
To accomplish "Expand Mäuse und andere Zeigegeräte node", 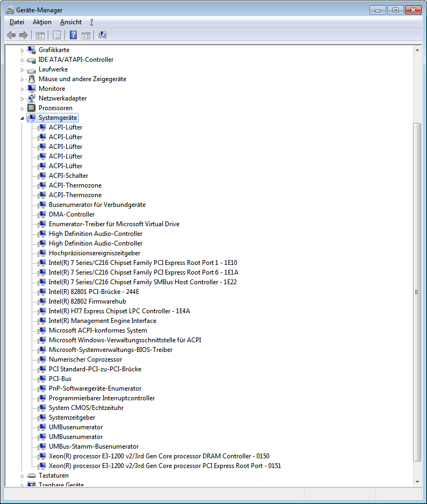I will 22,80.
